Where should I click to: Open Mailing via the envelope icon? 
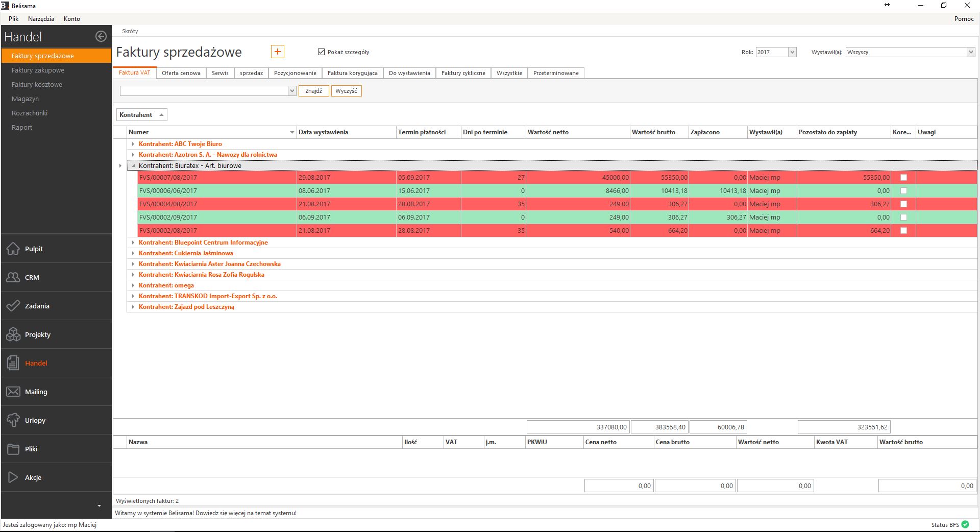[13, 392]
